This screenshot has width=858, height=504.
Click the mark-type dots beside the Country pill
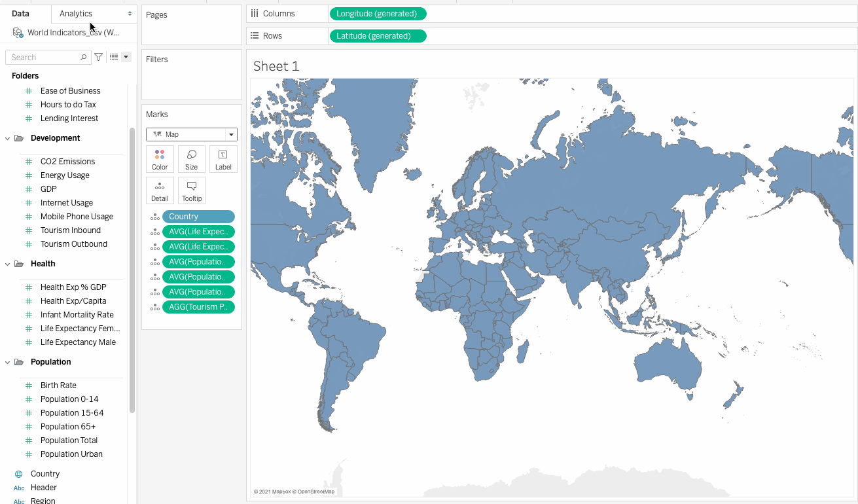[x=154, y=216]
